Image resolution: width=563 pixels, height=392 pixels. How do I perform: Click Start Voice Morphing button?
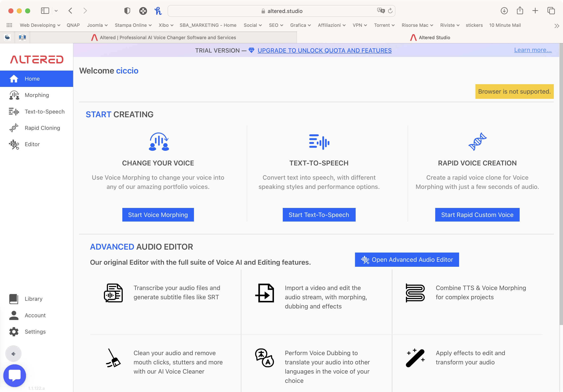click(x=158, y=215)
